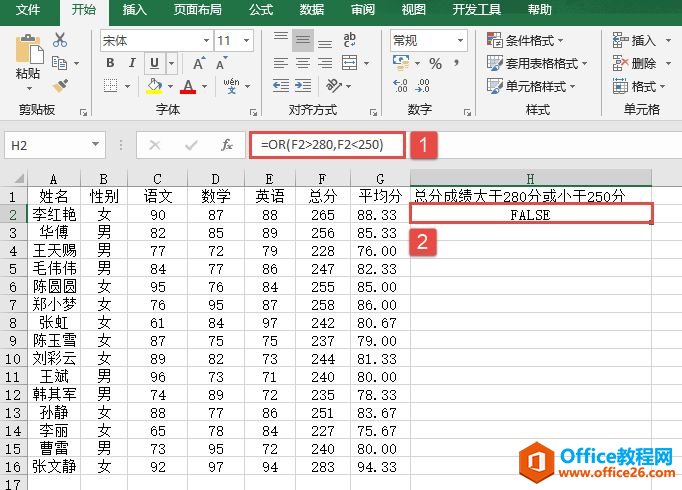Switch to the 公式 ribbon tab
This screenshot has height=490, width=682.
(260, 10)
